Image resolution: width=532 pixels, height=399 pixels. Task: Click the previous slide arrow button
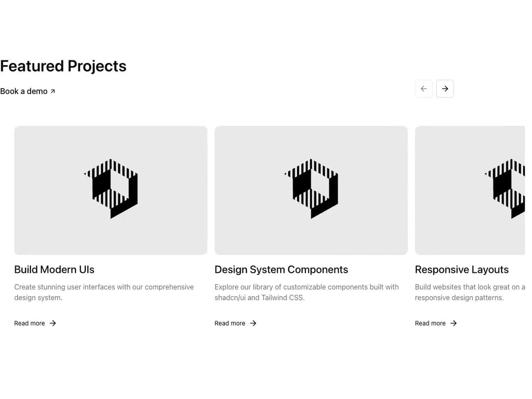tap(424, 89)
